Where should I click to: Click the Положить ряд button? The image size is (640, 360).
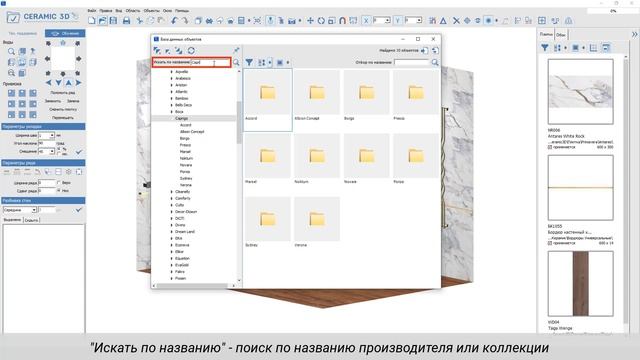coord(62,93)
